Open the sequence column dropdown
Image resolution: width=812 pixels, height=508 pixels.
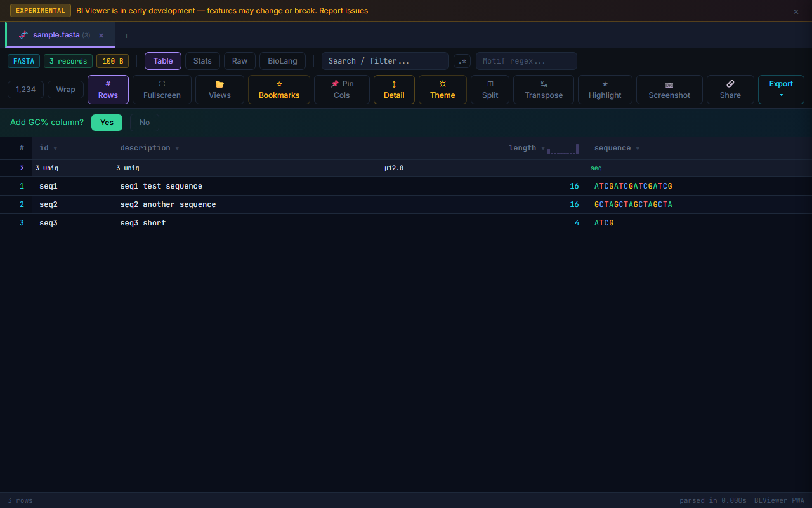(638, 148)
